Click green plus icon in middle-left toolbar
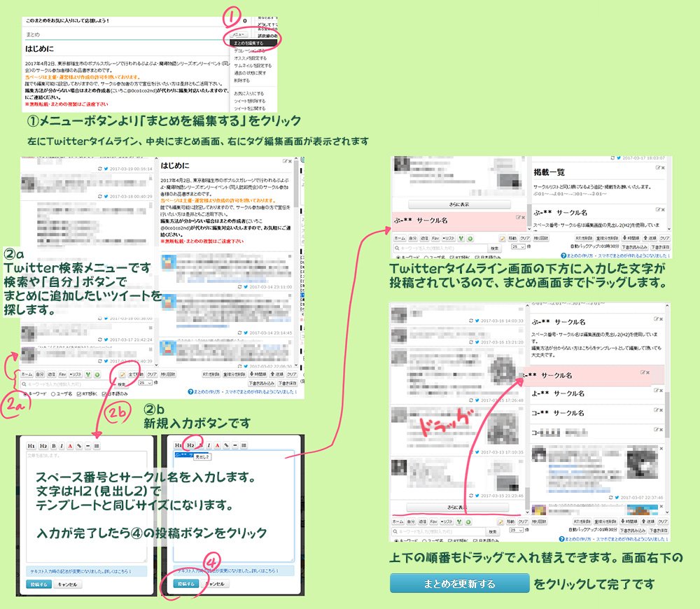Image resolution: width=700 pixels, height=609 pixels. [x=97, y=374]
